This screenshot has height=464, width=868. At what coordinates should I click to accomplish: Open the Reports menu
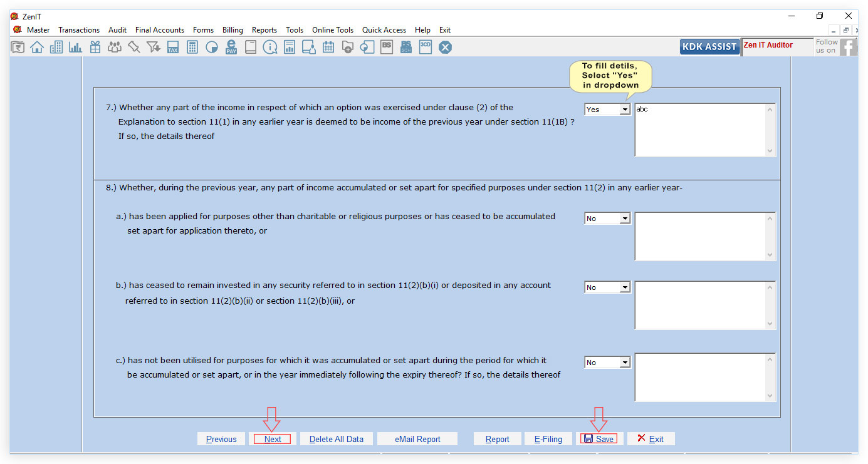264,30
